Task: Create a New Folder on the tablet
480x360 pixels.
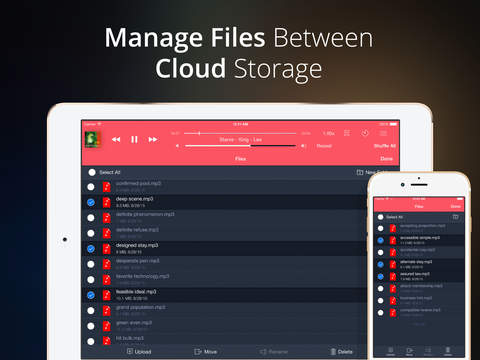Action: tap(371, 172)
